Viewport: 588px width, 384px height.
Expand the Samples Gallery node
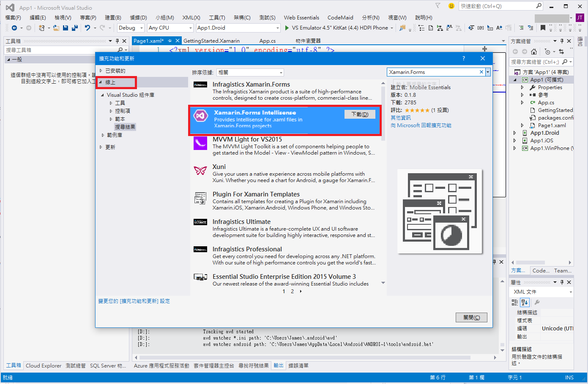pos(103,135)
